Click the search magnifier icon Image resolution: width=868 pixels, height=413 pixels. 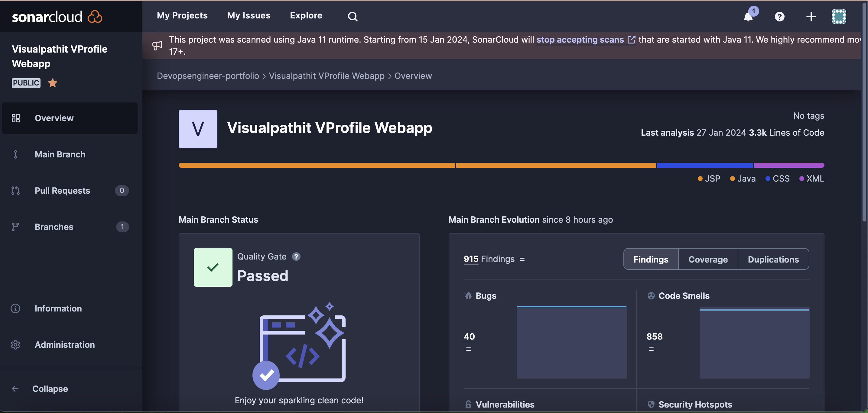click(x=353, y=16)
